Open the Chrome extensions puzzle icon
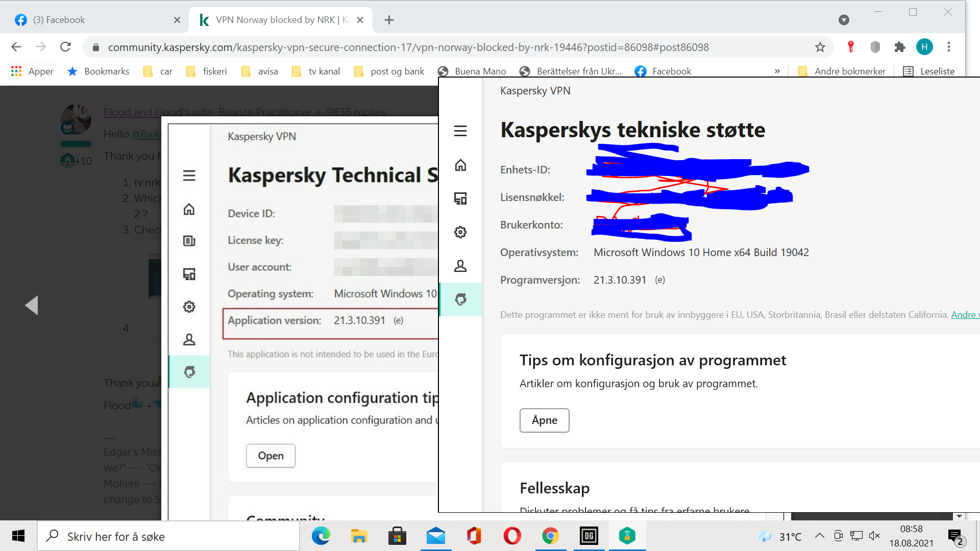980x551 pixels. pos(899,47)
